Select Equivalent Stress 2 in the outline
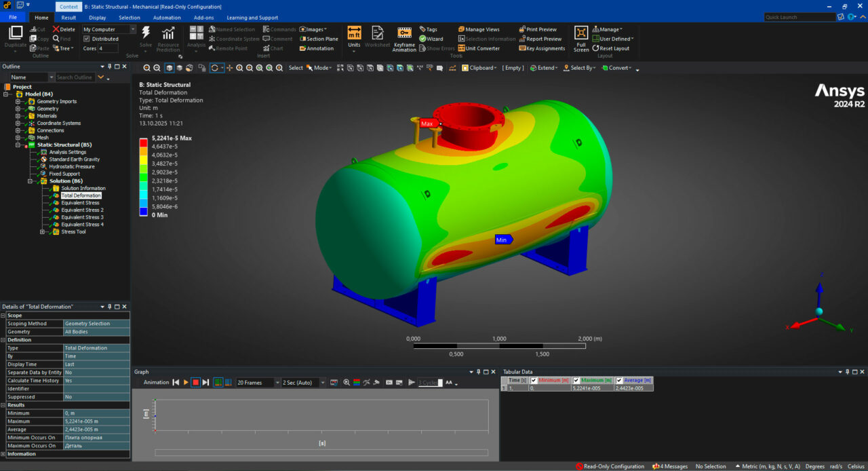This screenshot has height=471, width=868. [82, 210]
